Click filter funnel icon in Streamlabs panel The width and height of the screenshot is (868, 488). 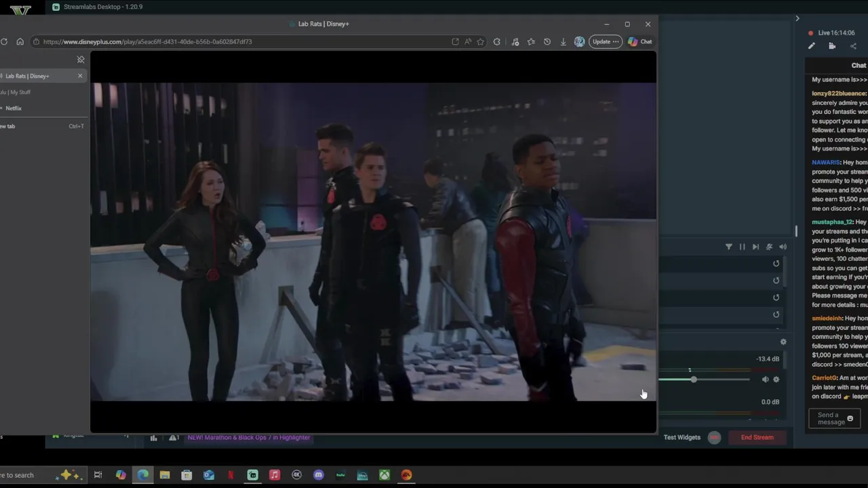(728, 247)
